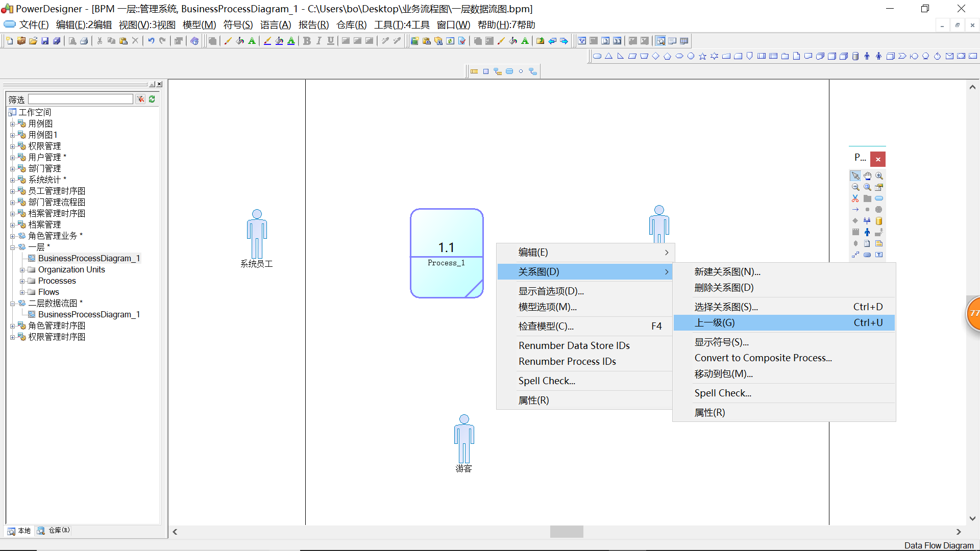Select the Grabber hand tool in the palette
The width and height of the screenshot is (980, 551).
point(867,176)
